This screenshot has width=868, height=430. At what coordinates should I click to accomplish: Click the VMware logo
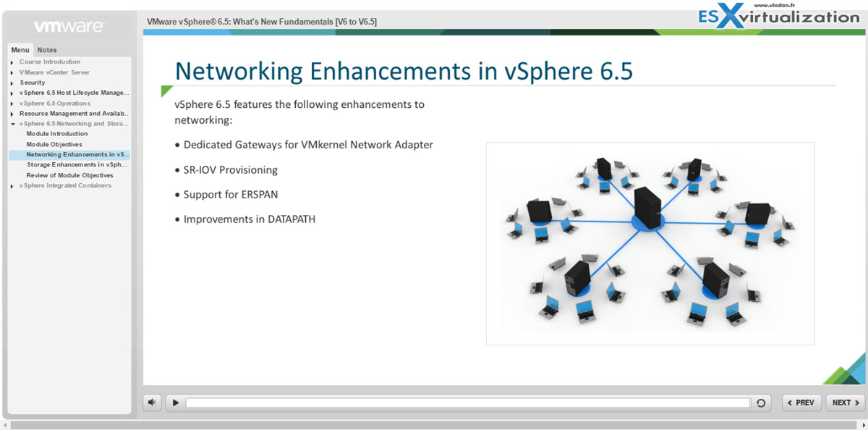[x=69, y=27]
